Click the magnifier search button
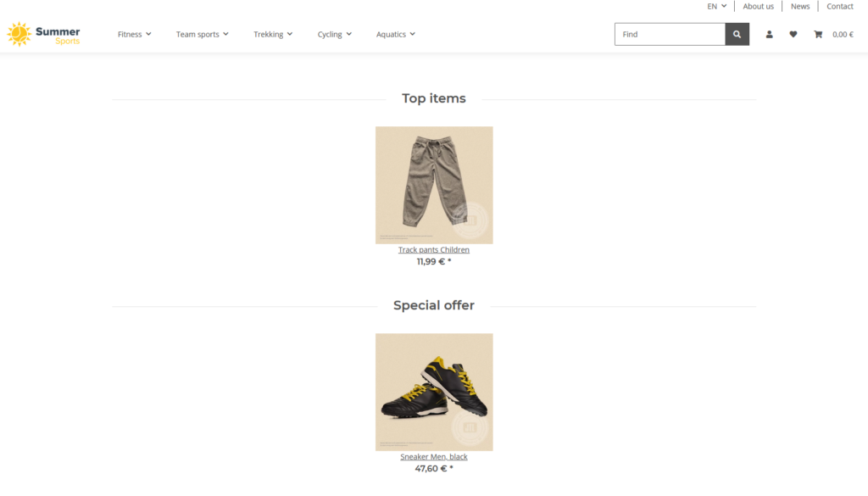Image resolution: width=868 pixels, height=496 pixels. [737, 34]
